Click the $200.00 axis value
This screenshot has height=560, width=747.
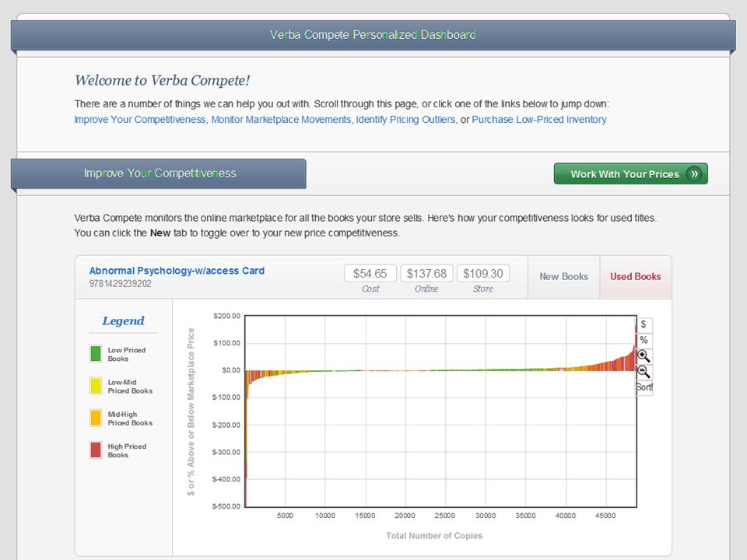tap(226, 316)
